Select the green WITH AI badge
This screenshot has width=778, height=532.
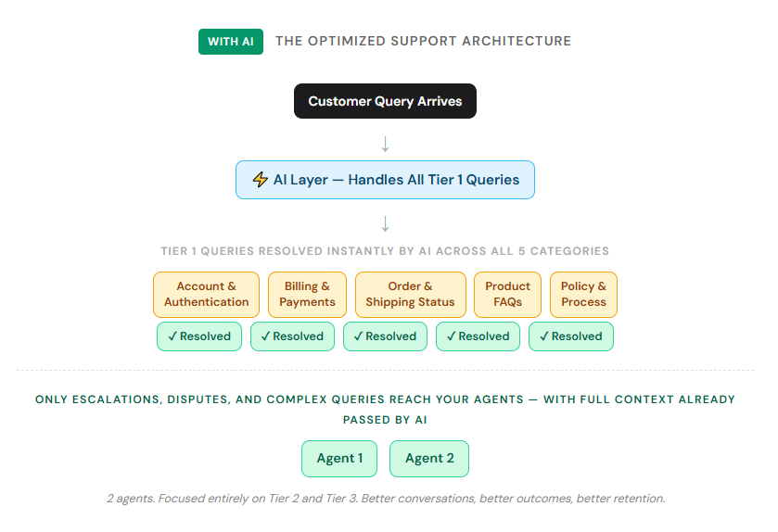(x=231, y=42)
